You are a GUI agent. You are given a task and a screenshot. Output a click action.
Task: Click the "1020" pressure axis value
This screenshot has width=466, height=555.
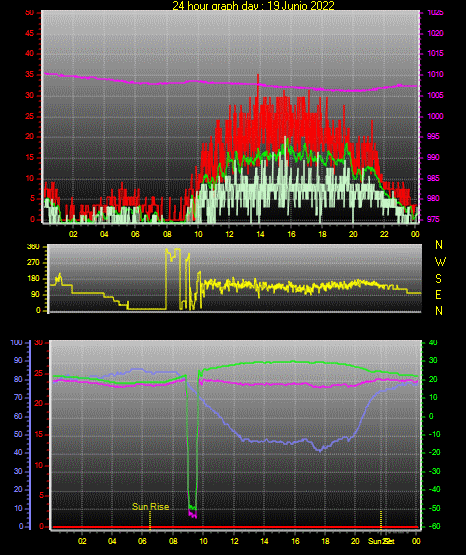(435, 33)
